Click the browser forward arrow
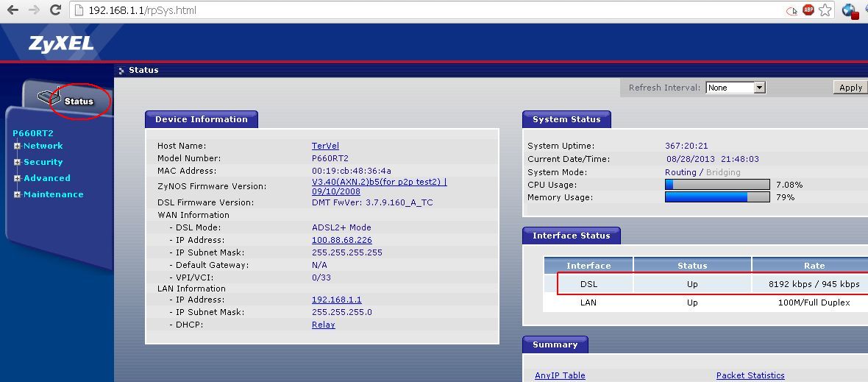 tap(34, 10)
